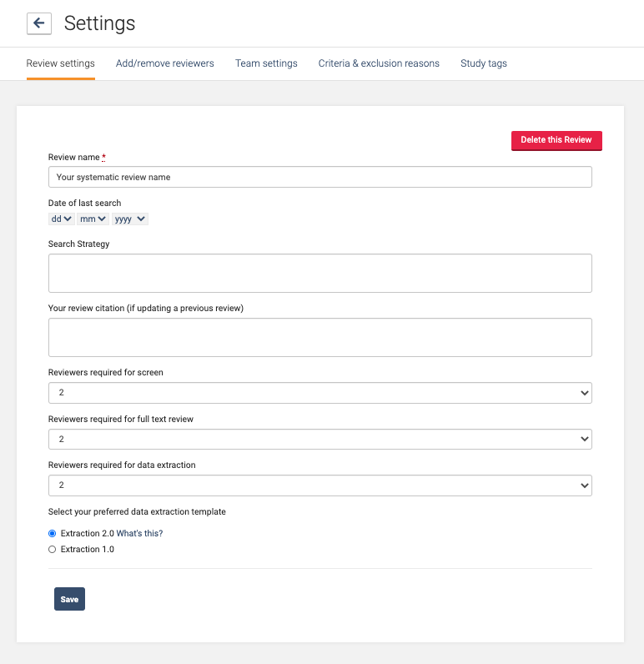This screenshot has width=644, height=664.
Task: Go to Criteria & exclusion reasons tab
Action: (x=379, y=63)
